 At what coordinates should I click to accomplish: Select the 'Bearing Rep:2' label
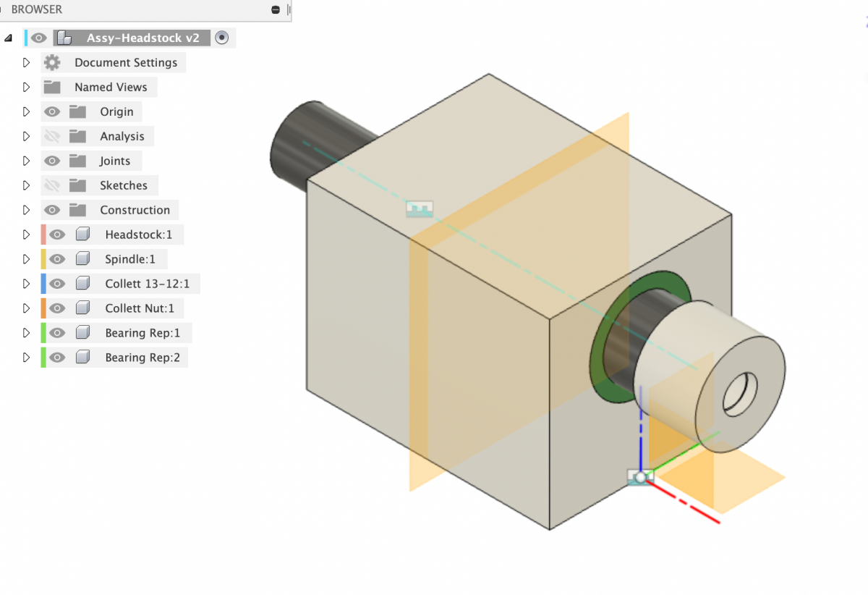[142, 358]
